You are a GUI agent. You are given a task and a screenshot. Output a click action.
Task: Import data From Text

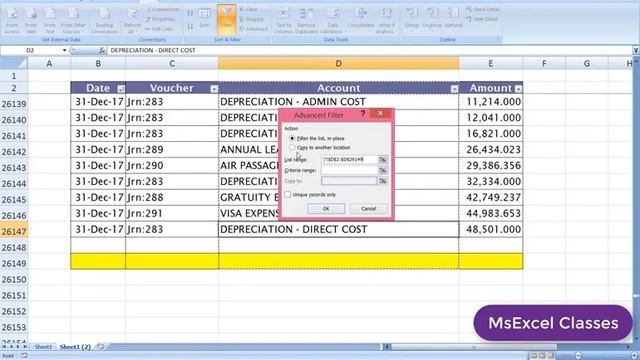(50, 20)
